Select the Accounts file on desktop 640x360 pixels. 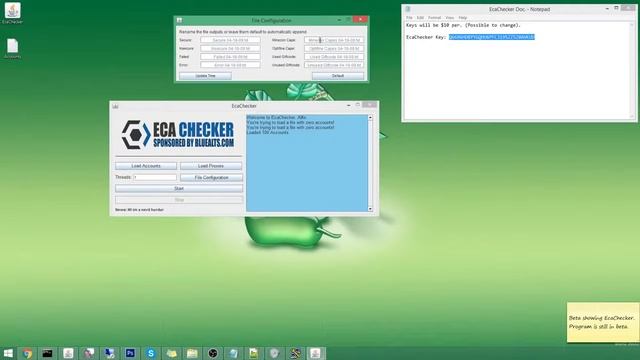(13, 48)
